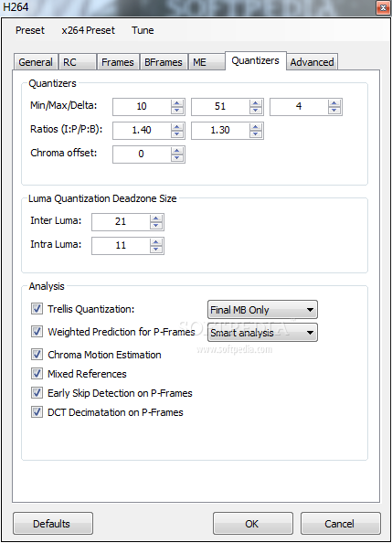Increase the Chroma offset value
Screen dimensions: 392x543
coord(177,150)
